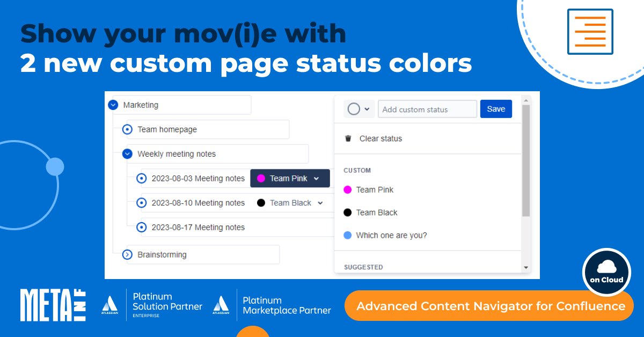Open the Team homepage page

click(167, 129)
